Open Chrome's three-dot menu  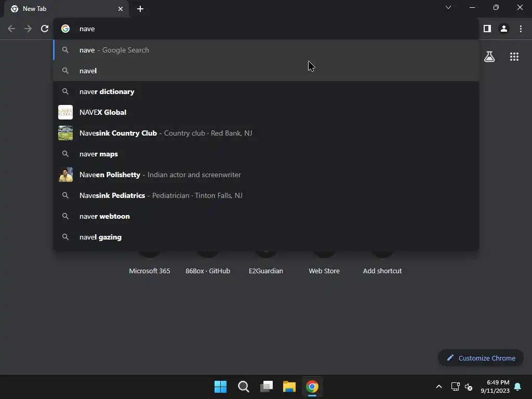[521, 29]
